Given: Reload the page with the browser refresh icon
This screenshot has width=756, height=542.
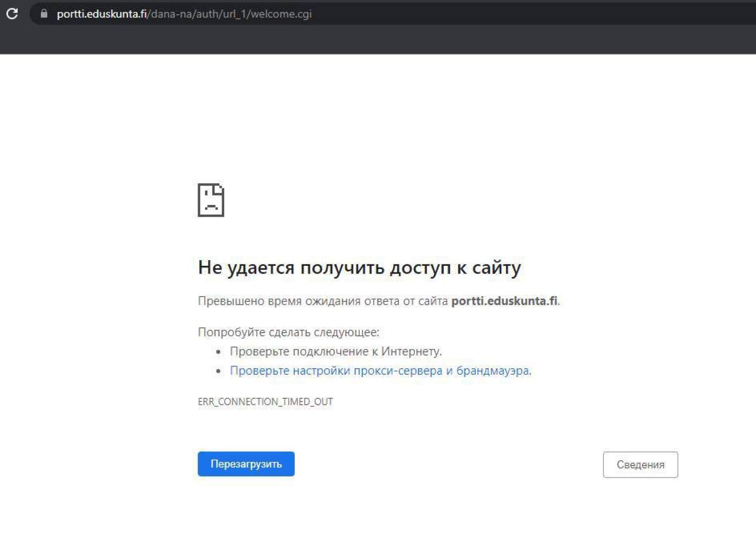Looking at the screenshot, I should (x=12, y=13).
